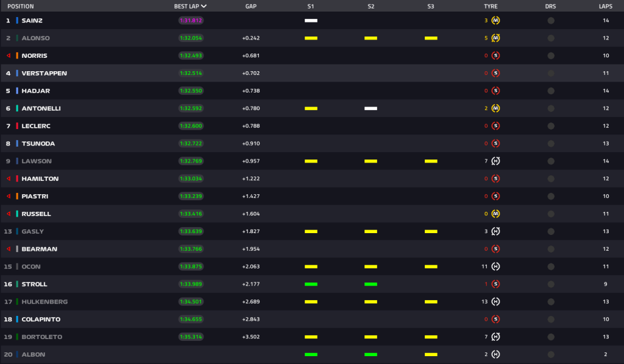Click Russell's medium tyre icon

495,214
